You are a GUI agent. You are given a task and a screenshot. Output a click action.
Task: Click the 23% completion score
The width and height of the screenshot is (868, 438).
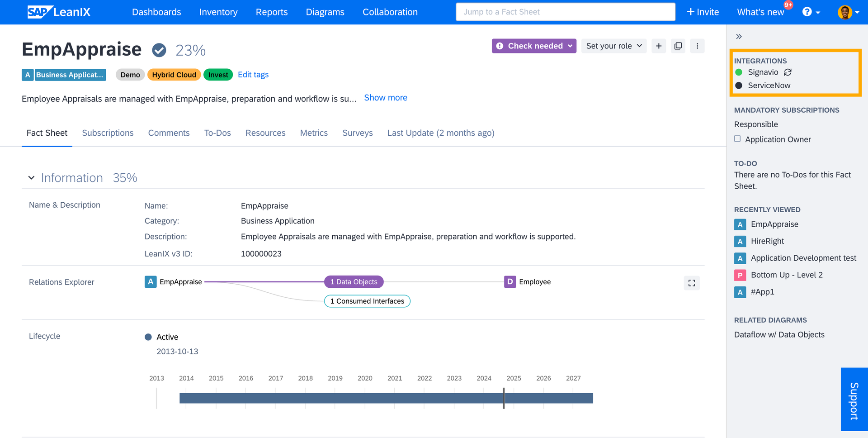click(190, 50)
